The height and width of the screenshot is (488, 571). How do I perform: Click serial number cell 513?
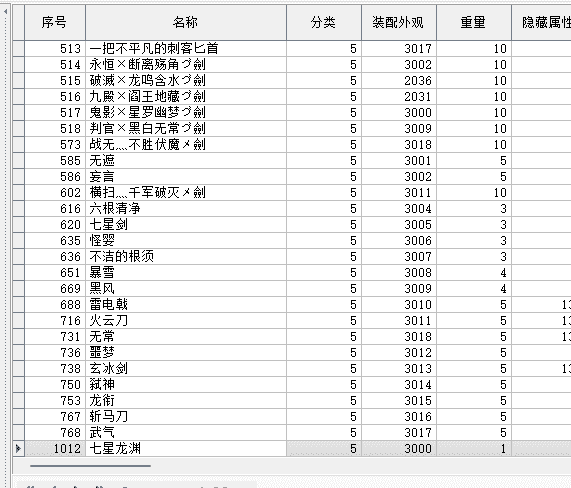[55, 48]
